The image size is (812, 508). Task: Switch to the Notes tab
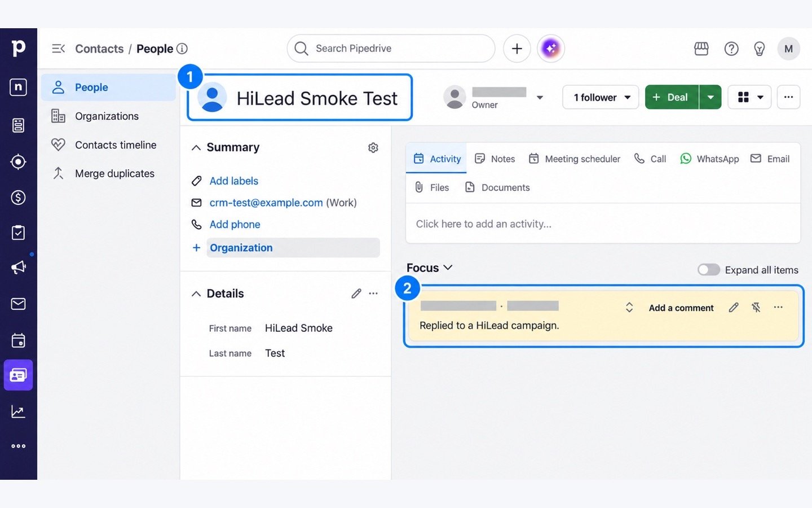click(x=495, y=159)
